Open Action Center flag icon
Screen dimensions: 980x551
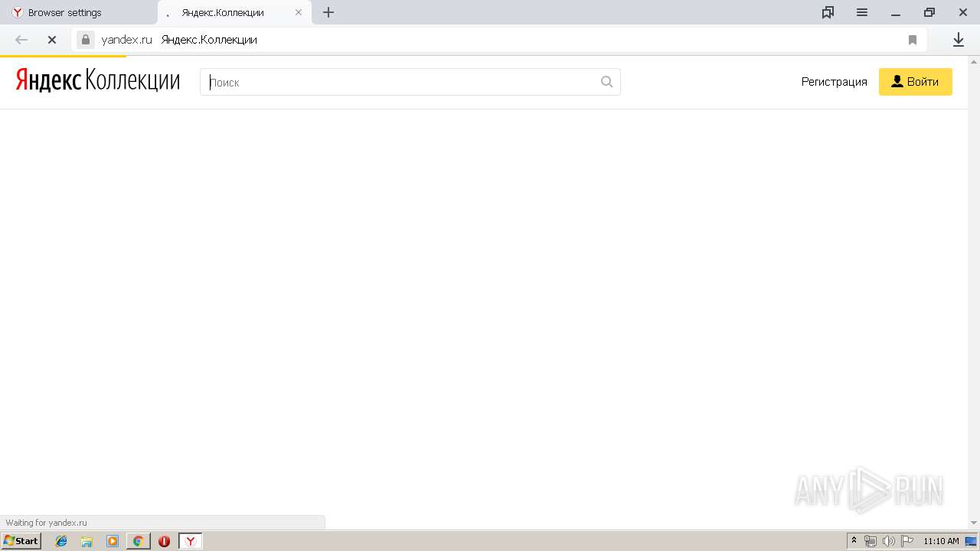(x=907, y=541)
